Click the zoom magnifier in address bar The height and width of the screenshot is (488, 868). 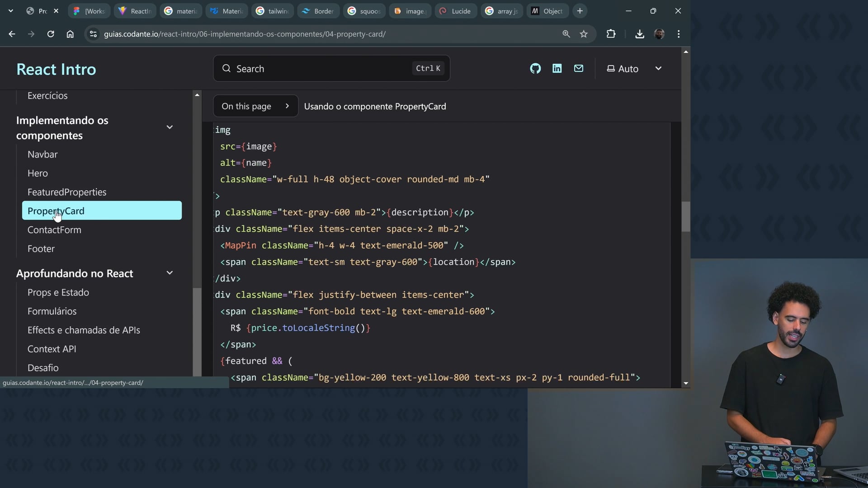pyautogui.click(x=566, y=34)
